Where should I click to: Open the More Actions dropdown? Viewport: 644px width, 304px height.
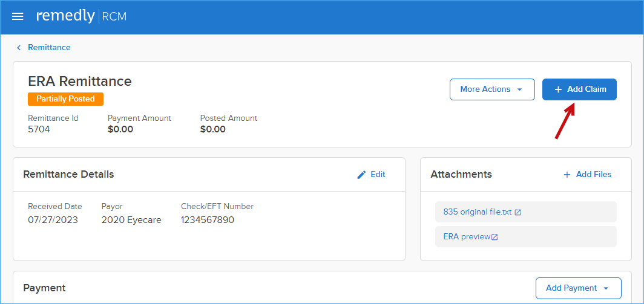pyautogui.click(x=493, y=89)
